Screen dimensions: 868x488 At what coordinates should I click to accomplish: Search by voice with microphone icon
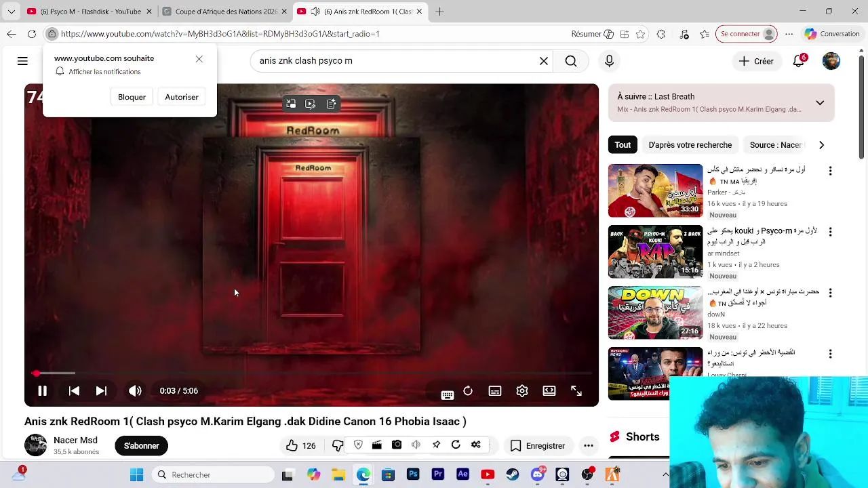609,60
